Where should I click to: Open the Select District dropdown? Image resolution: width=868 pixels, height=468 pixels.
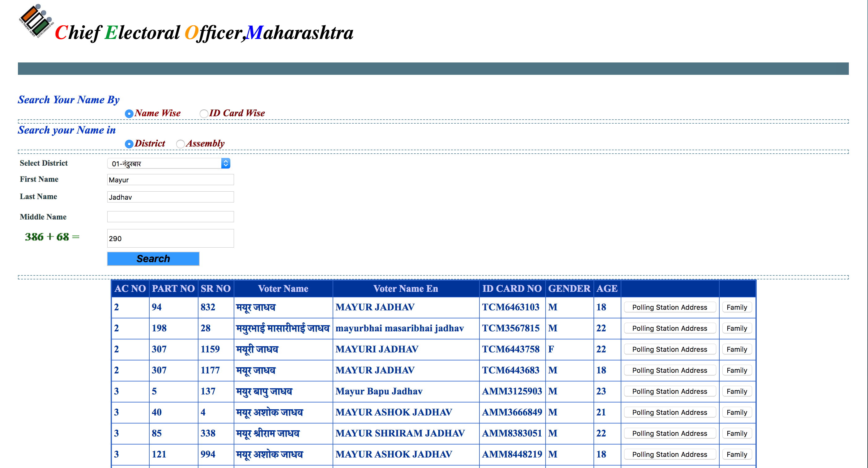pos(168,164)
